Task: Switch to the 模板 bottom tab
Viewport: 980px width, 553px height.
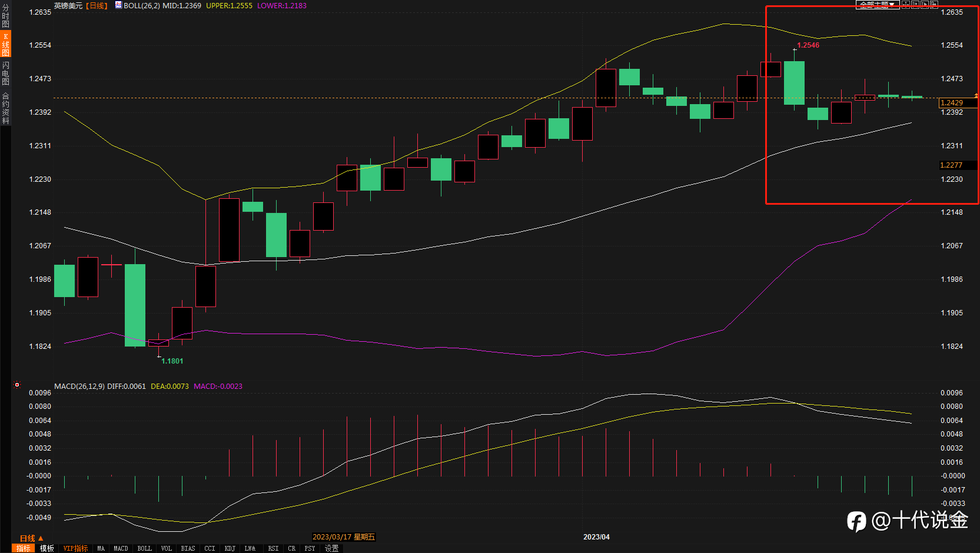Action: [x=47, y=548]
